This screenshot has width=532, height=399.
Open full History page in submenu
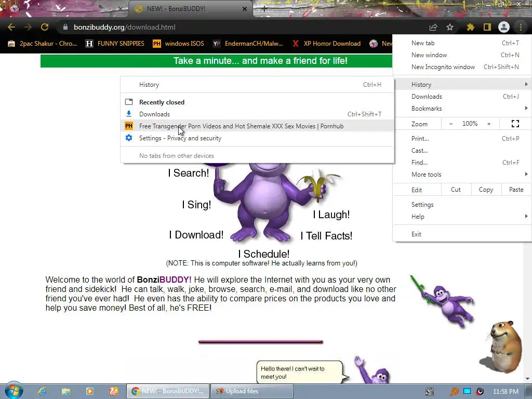click(x=258, y=85)
